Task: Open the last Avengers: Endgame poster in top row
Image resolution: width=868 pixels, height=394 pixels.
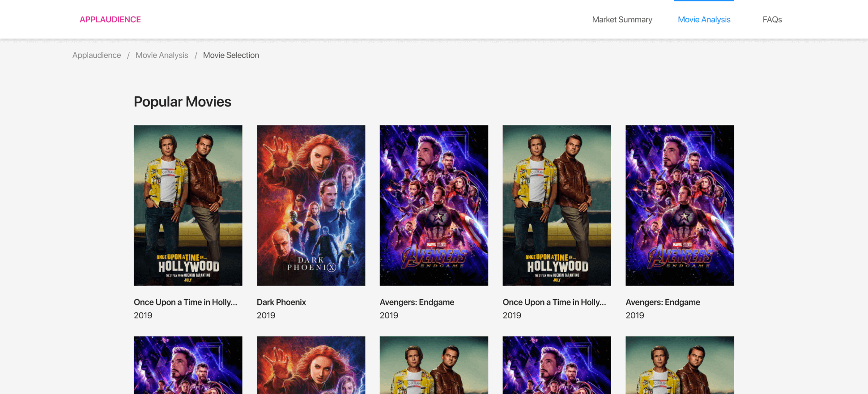Action: 680,206
